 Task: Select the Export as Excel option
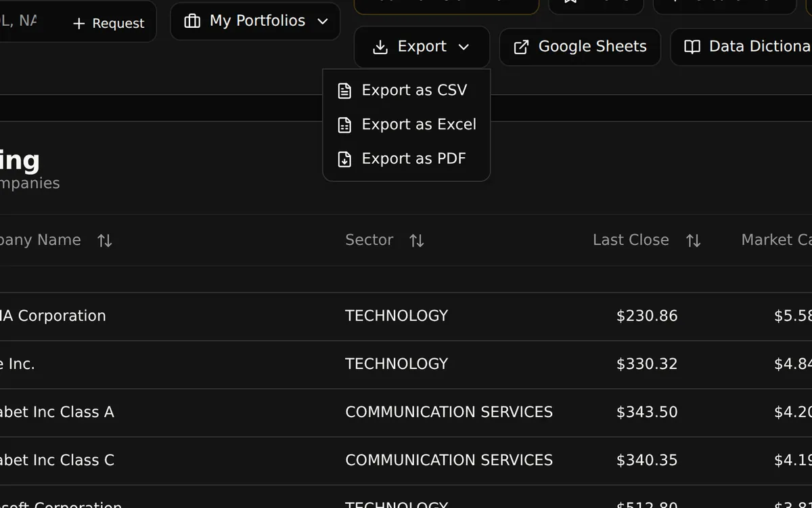point(406,125)
